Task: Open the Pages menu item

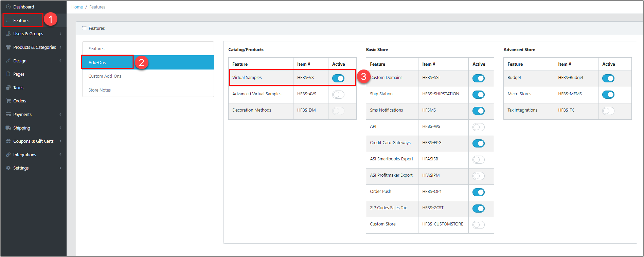Action: [33, 74]
